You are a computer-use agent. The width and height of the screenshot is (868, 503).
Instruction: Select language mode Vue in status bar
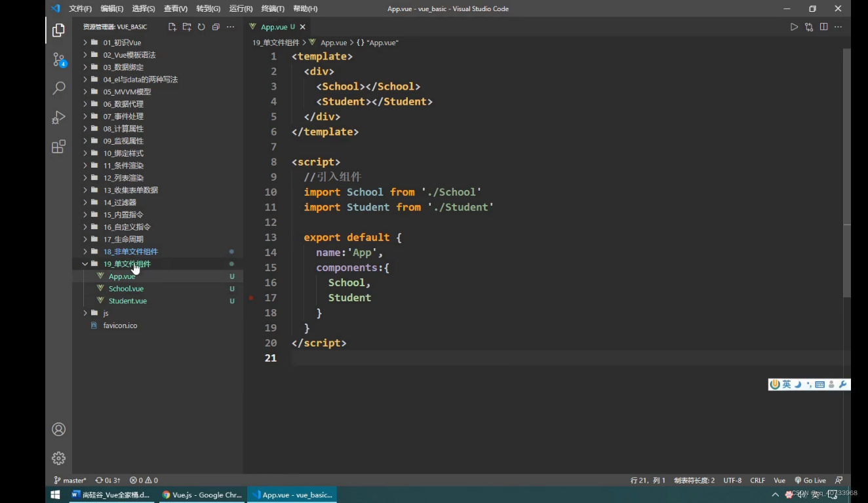[x=779, y=480]
